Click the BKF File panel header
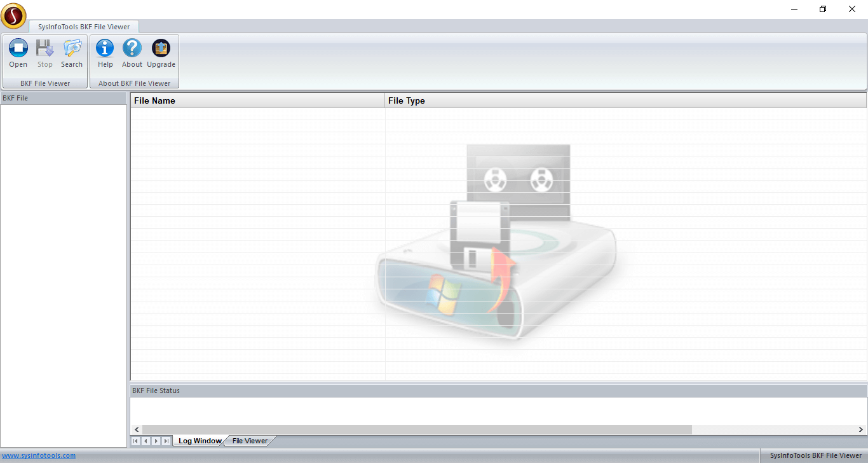Viewport: 868px width, 463px height. coord(64,98)
